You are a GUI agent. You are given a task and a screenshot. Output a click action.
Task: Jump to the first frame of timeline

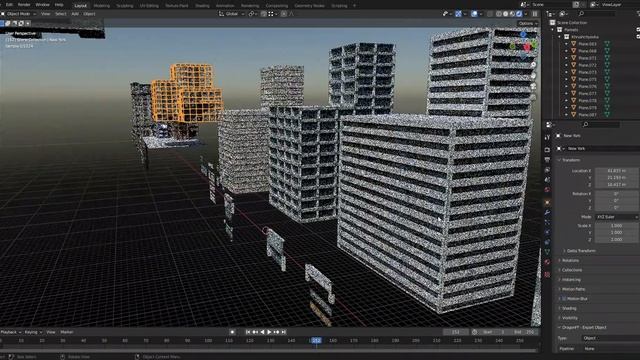(248, 332)
